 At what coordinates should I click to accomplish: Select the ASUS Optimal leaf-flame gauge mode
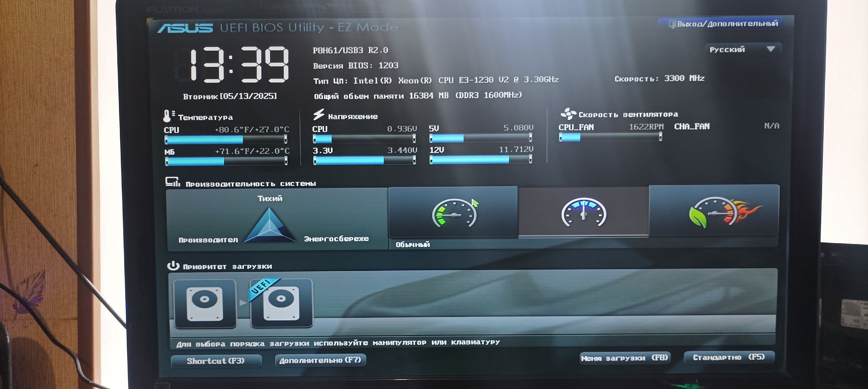(x=714, y=211)
